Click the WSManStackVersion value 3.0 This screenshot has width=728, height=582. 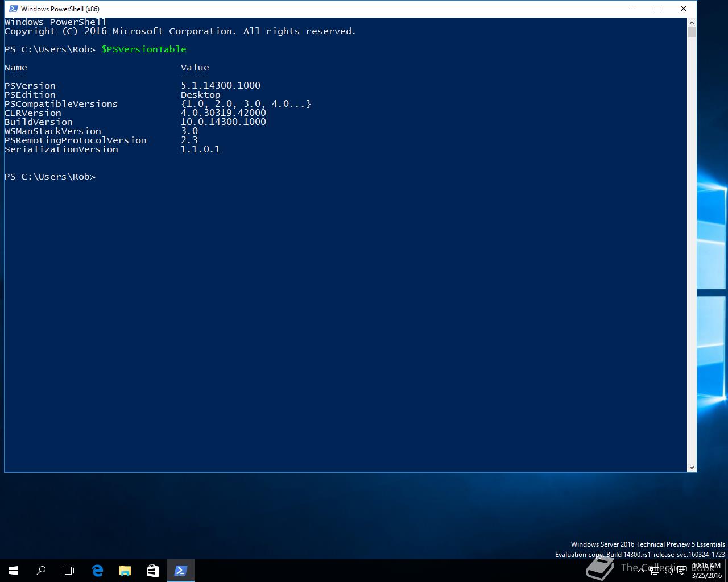189,131
